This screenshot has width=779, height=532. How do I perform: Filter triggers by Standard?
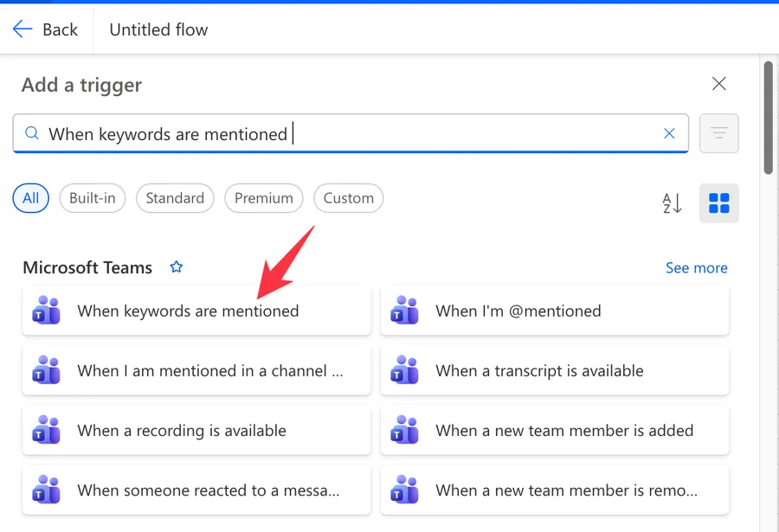coord(175,198)
